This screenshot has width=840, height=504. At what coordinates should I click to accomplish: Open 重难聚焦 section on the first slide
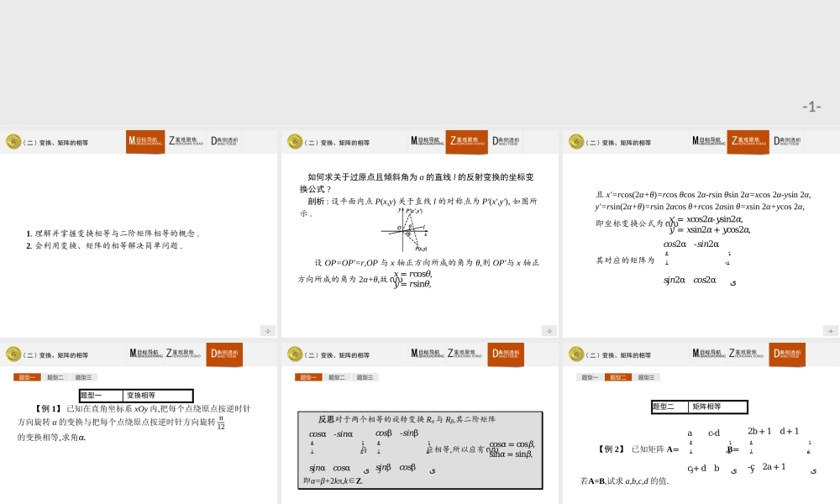188,141
